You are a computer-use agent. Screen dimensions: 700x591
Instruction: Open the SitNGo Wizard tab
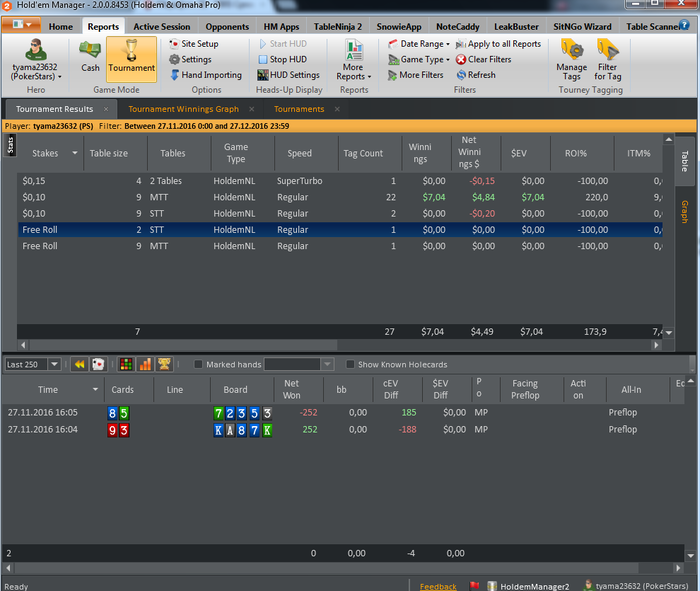(x=582, y=27)
